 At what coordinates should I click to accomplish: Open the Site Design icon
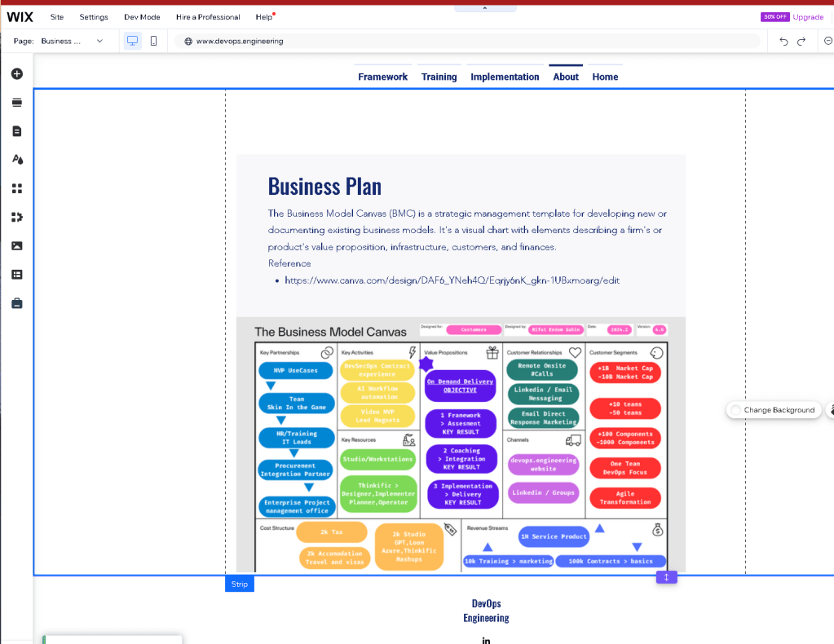coord(17,160)
